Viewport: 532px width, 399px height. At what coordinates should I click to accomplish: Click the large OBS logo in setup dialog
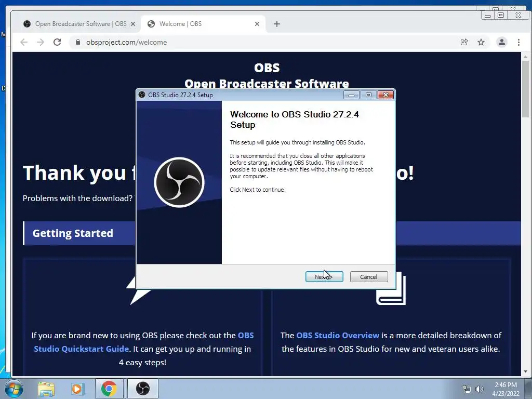[x=179, y=182]
